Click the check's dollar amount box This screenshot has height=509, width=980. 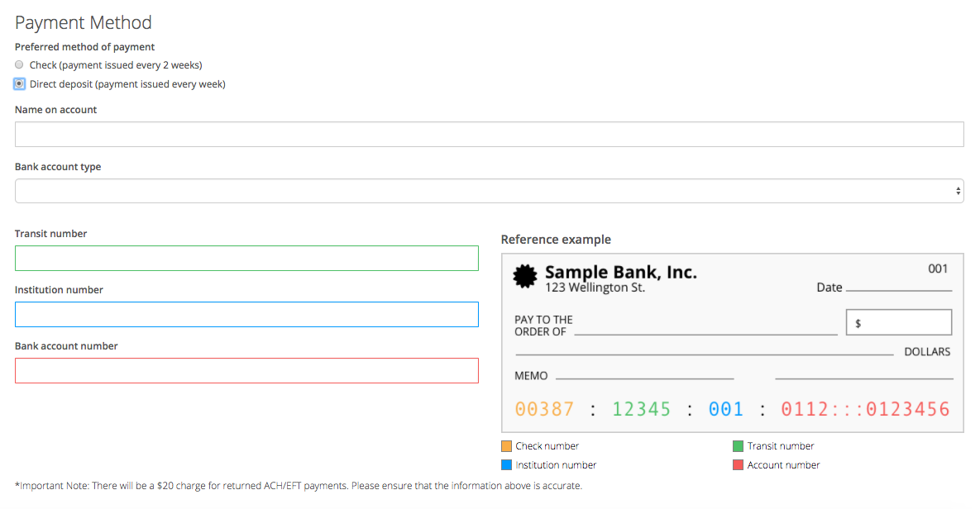(899, 322)
